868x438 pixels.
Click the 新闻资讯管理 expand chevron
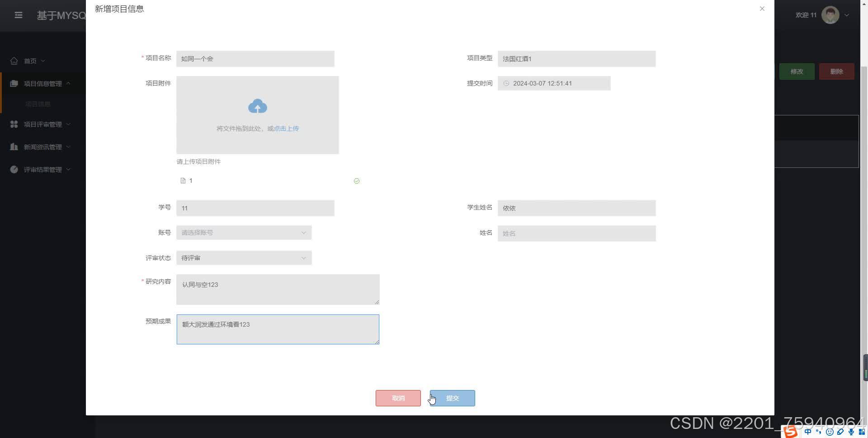[68, 147]
